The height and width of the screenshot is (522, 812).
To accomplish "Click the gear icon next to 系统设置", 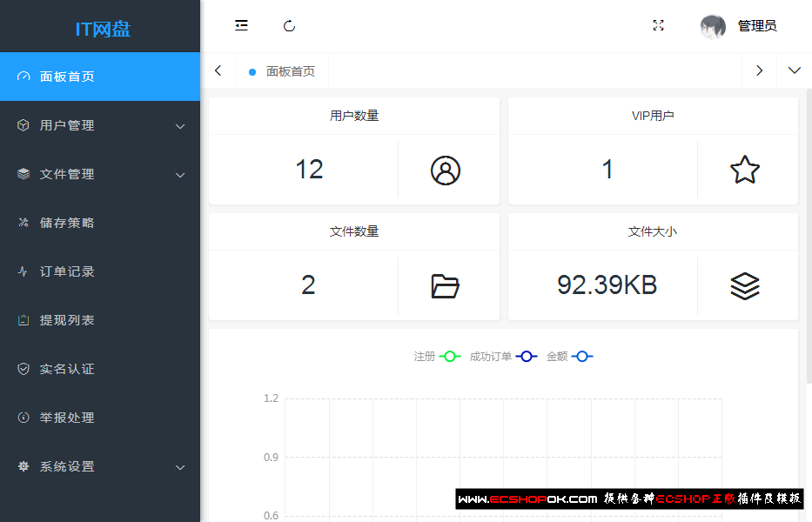I will pos(23,466).
